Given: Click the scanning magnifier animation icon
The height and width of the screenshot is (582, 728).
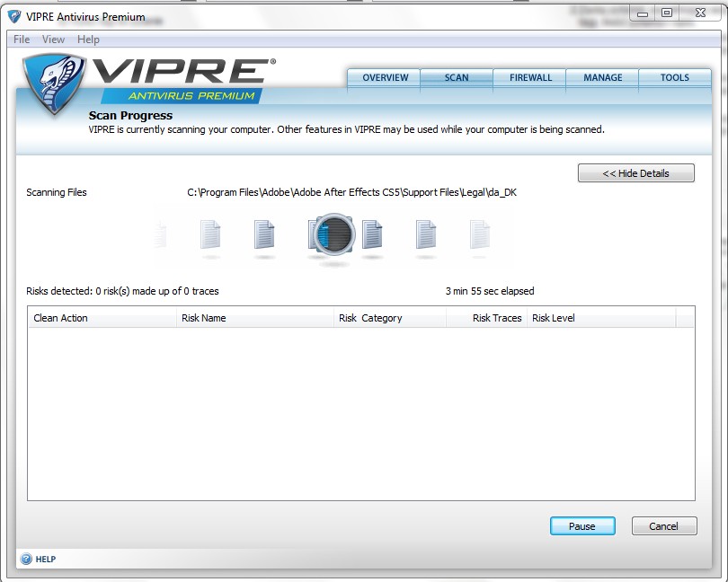Looking at the screenshot, I should point(333,234).
